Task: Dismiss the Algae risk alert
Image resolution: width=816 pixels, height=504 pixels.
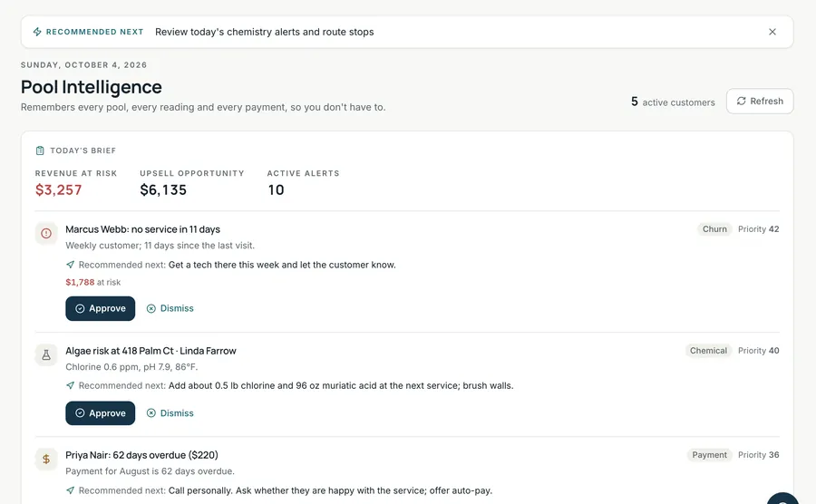Action: tap(170, 413)
